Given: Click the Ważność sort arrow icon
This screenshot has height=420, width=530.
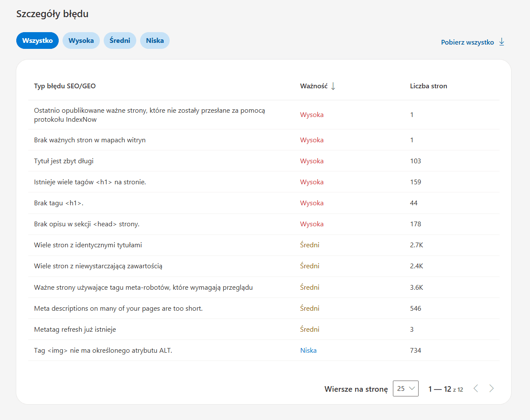Looking at the screenshot, I should [x=333, y=86].
